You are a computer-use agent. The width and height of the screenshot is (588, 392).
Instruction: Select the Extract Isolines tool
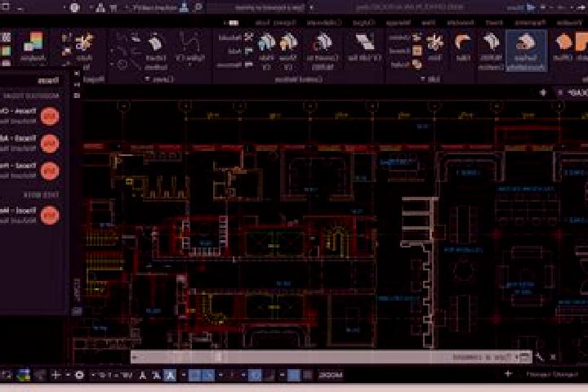[x=155, y=51]
